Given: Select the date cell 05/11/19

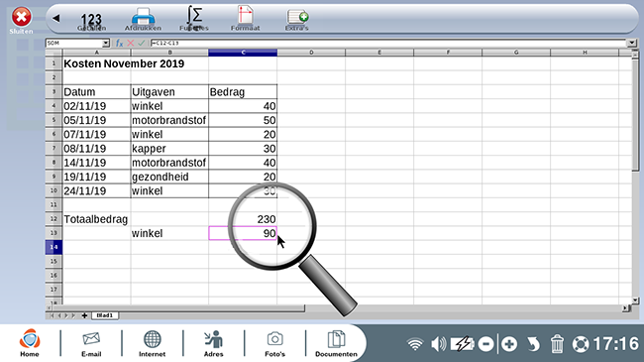Looking at the screenshot, I should click(96, 120).
